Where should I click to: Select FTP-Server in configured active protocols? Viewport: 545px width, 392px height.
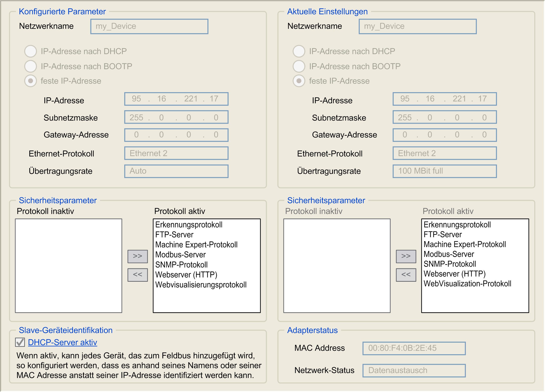click(174, 235)
